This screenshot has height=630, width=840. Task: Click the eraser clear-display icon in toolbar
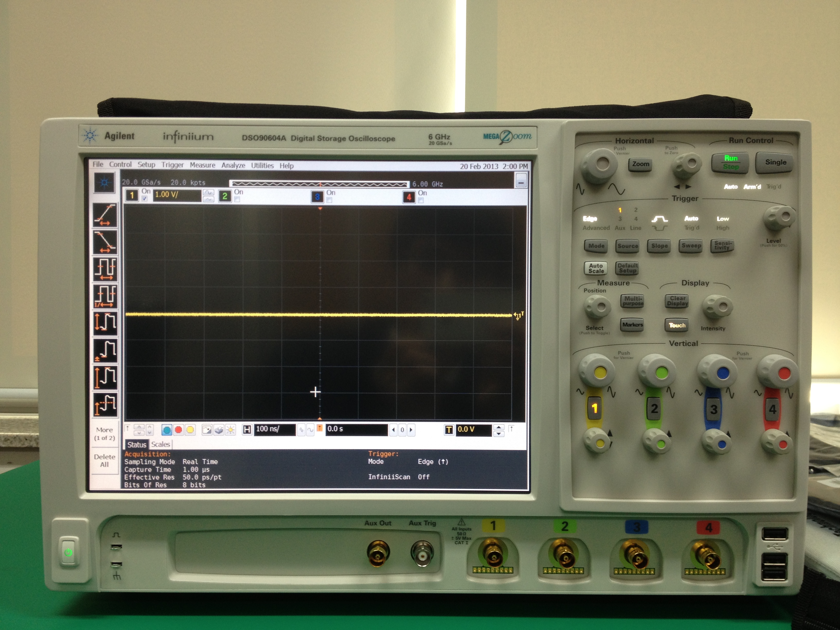coord(219,430)
